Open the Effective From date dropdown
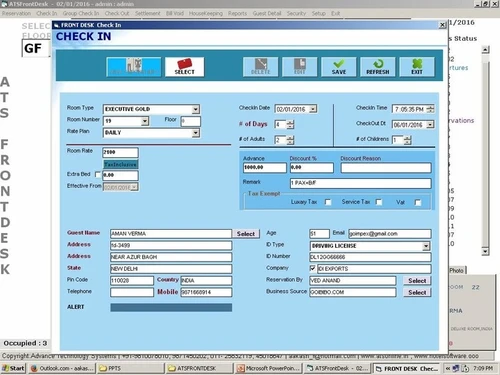Image resolution: width=500 pixels, height=375 pixels. click(x=134, y=187)
